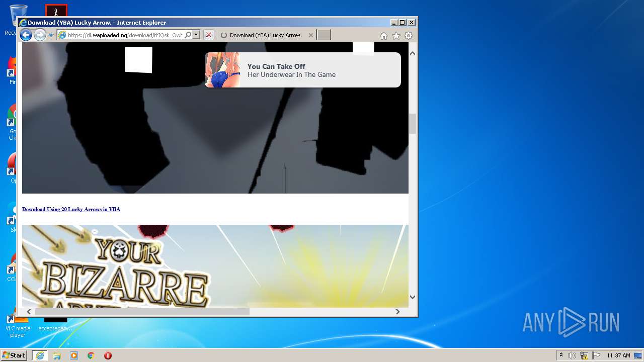Open Favorites star icon
This screenshot has height=362, width=644.
coord(396,36)
